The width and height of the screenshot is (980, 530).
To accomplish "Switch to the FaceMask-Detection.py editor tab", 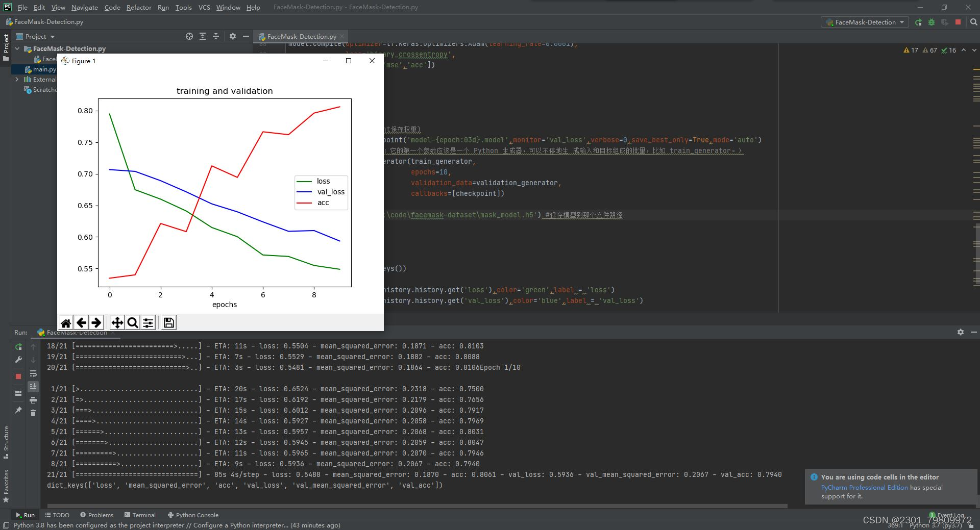I will 301,36.
